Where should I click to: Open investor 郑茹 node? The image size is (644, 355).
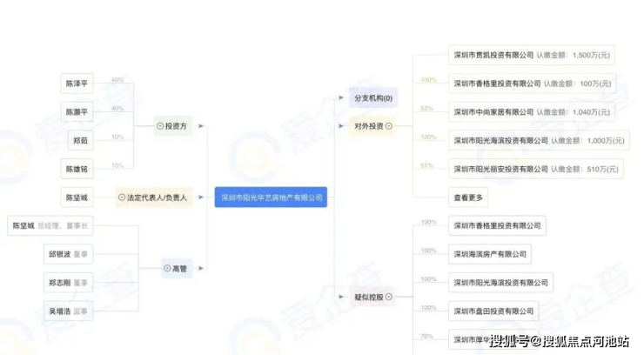point(81,140)
